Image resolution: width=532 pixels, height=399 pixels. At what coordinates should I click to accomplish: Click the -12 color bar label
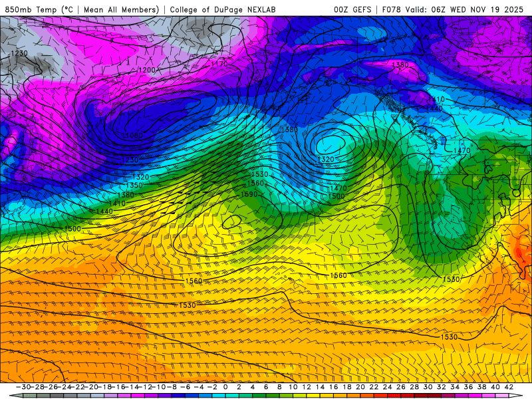click(x=146, y=387)
